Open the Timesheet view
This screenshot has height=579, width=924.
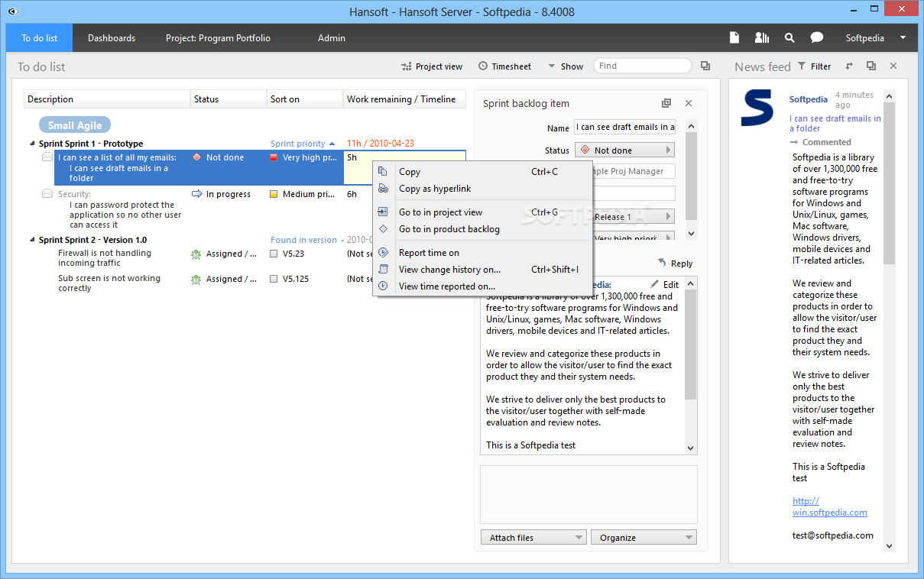coord(505,66)
